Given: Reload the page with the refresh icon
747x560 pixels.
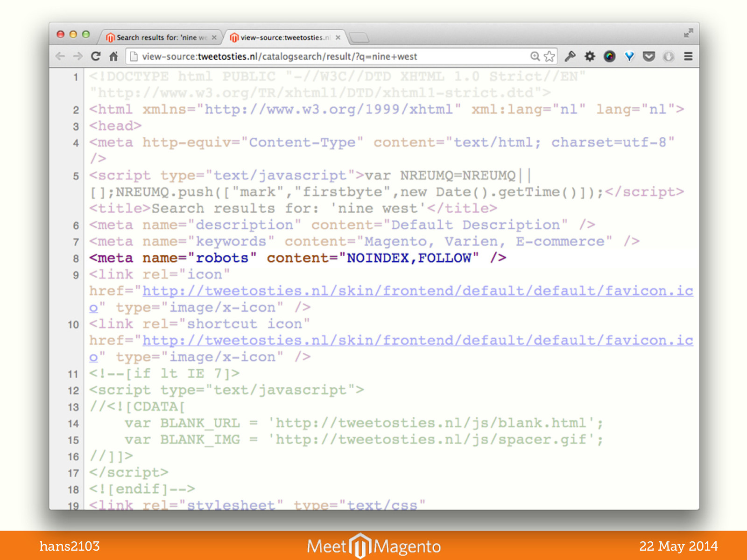Looking at the screenshot, I should (96, 56).
